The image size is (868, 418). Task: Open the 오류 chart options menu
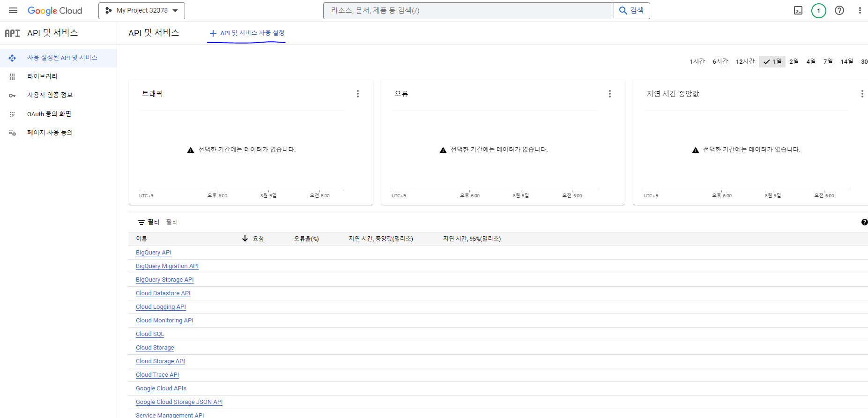[x=610, y=94]
